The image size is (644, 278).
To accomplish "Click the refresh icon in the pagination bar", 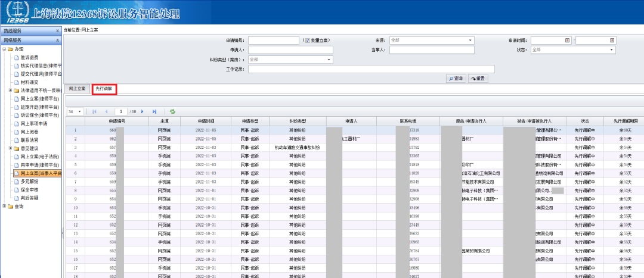I will tap(172, 111).
